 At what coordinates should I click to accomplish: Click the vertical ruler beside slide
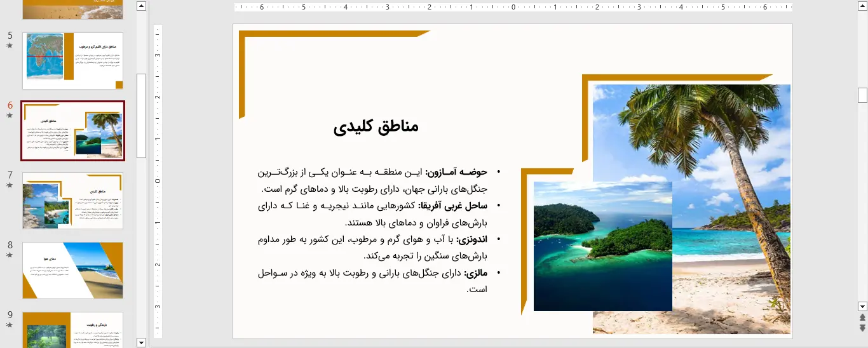(158, 181)
